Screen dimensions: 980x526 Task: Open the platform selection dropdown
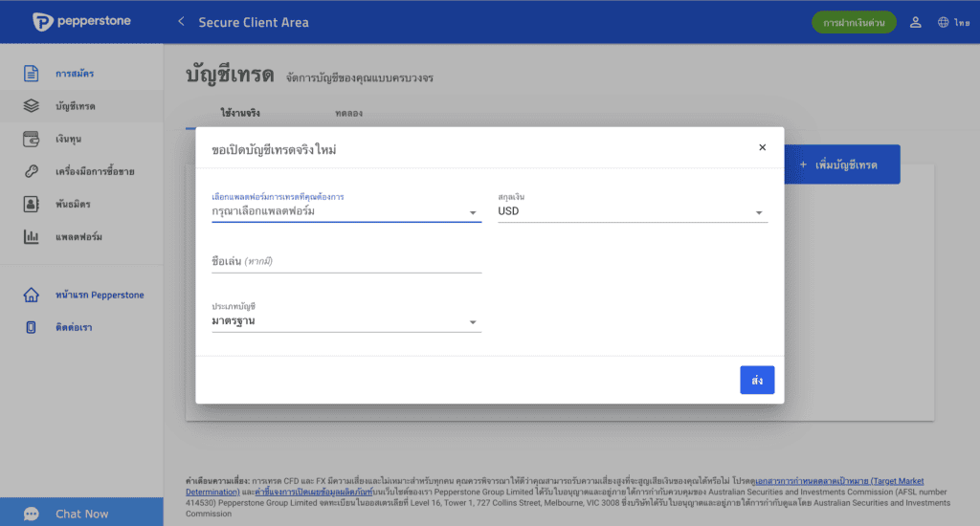coord(345,211)
